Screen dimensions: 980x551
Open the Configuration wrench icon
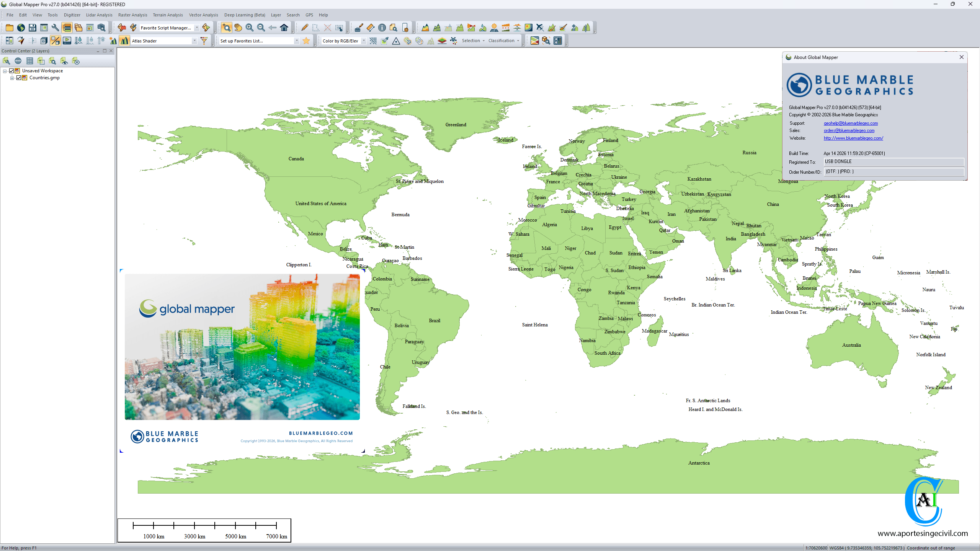click(x=55, y=28)
